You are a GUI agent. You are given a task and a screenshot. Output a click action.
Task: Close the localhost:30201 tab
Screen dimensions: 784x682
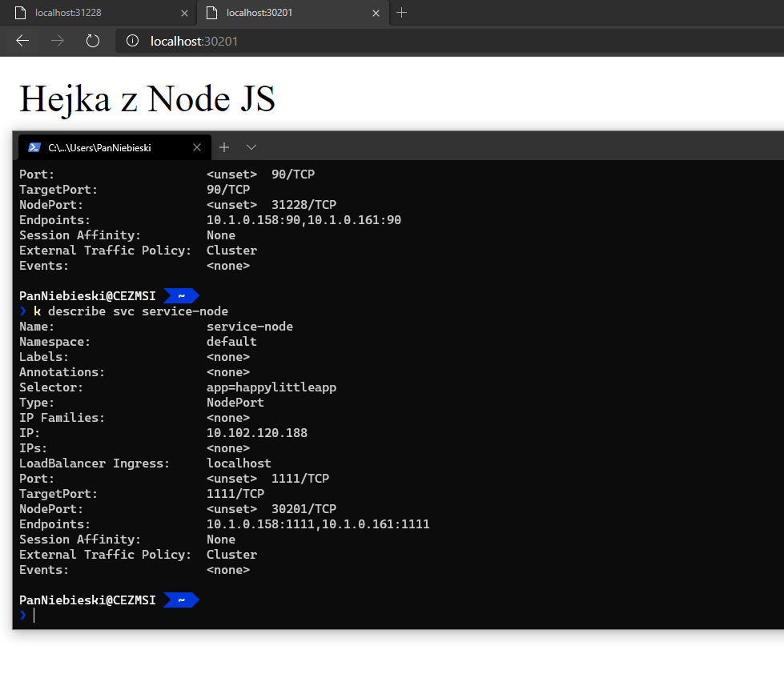tap(376, 14)
